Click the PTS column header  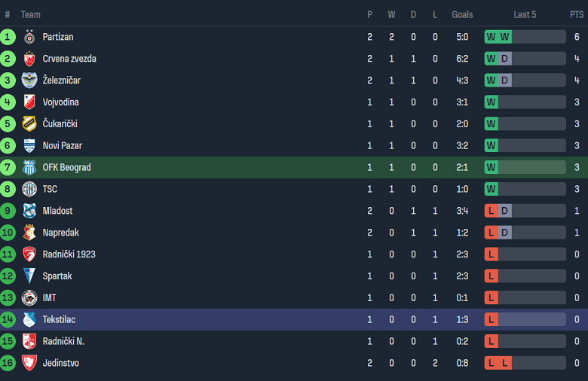point(577,14)
